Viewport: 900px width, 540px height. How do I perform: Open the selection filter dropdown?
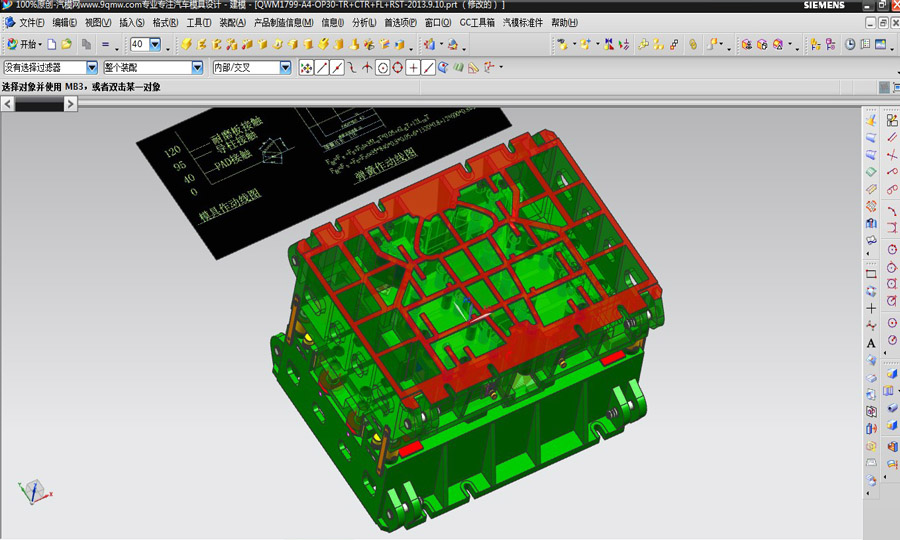click(x=92, y=67)
